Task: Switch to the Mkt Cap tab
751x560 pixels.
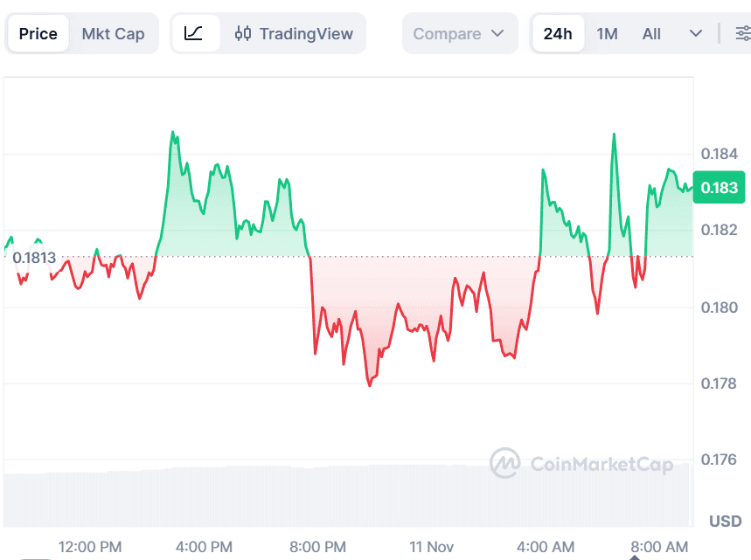Action: tap(113, 34)
